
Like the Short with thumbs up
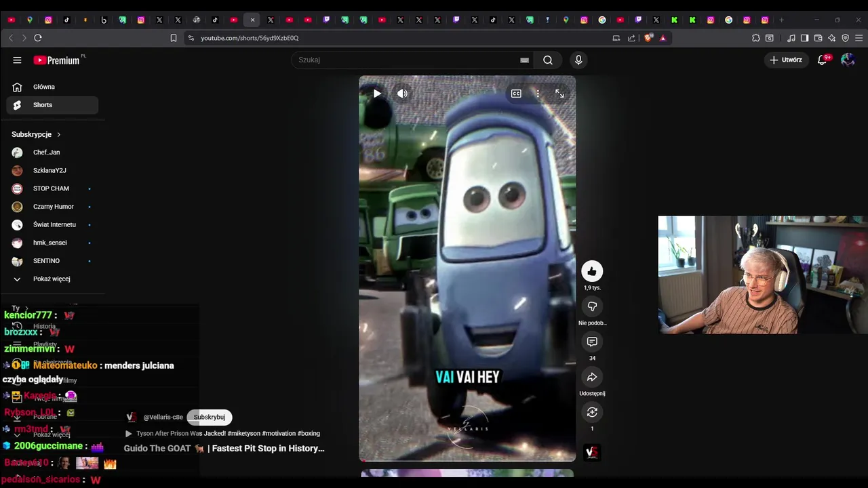point(592,271)
